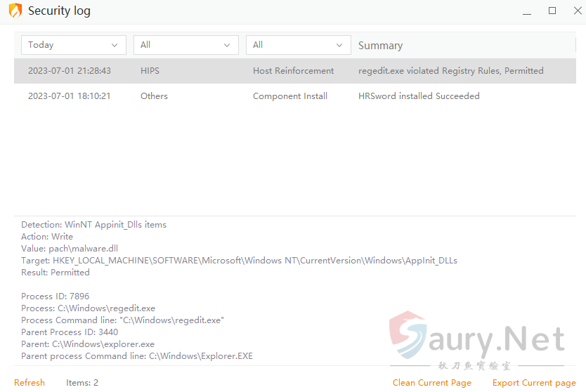
Task: Open the Today date filter dropdown
Action: pos(74,45)
